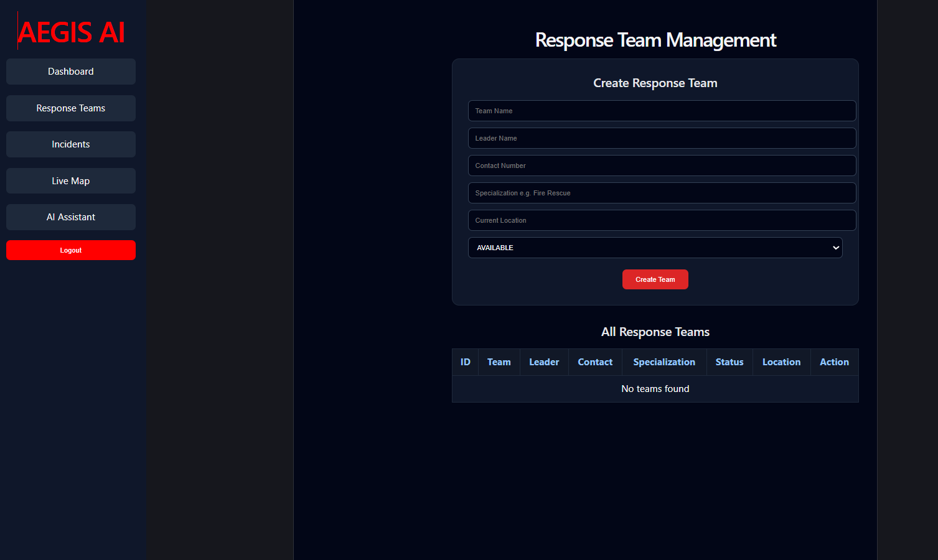Open the Live Map view
This screenshot has height=560, width=938.
(x=71, y=181)
